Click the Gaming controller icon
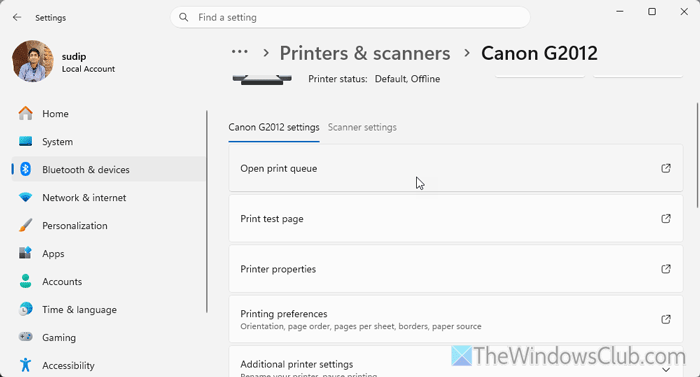This screenshot has width=700, height=377. coord(25,337)
